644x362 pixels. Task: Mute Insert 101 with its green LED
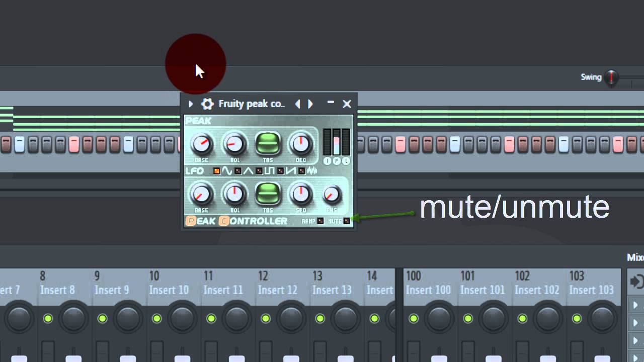click(468, 318)
